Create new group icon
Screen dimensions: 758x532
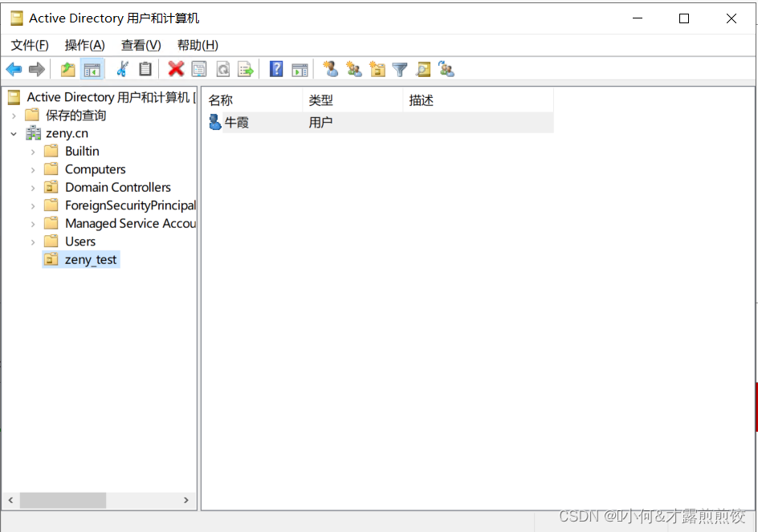354,70
